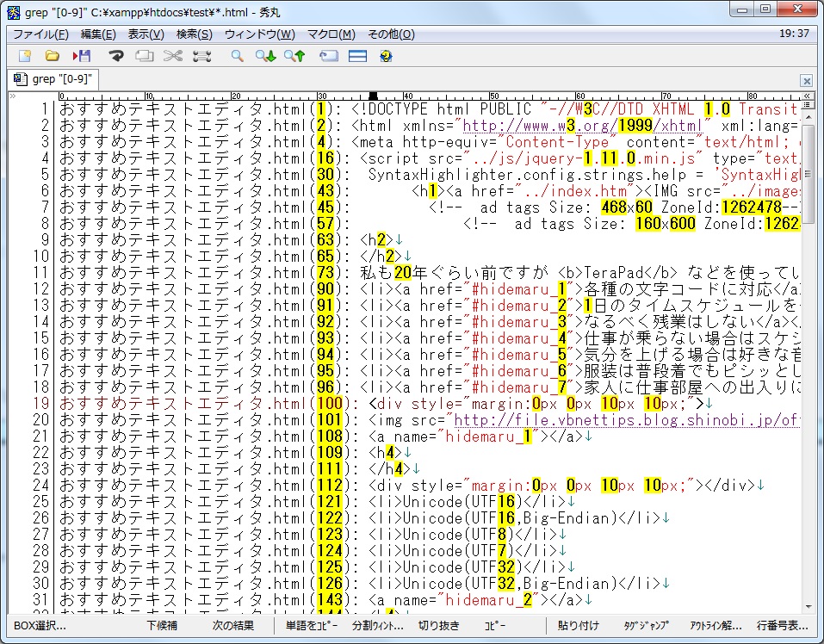Click the text Unicode(UTF16,Big-Endian) in row 26
824x644 pixels.
pyautogui.click(x=510, y=518)
